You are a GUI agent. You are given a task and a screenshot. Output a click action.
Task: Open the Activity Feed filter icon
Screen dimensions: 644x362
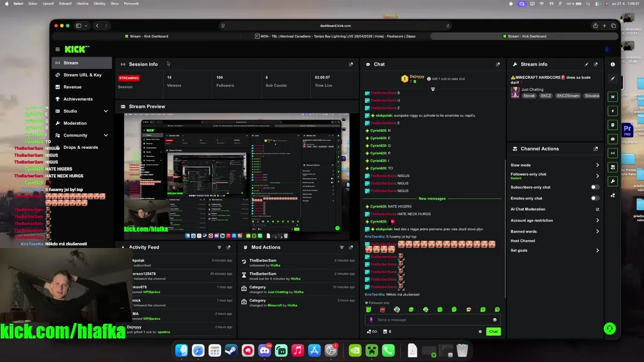tap(219, 247)
